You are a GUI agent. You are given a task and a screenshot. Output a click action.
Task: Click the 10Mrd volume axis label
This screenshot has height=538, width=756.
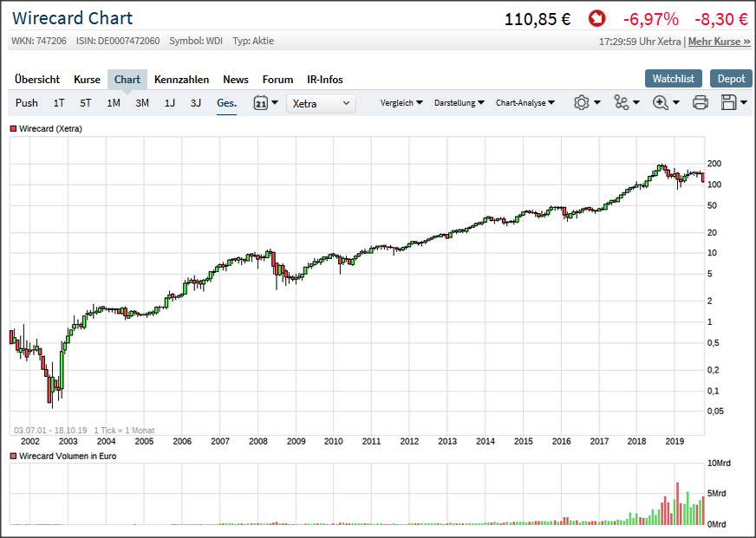(719, 463)
